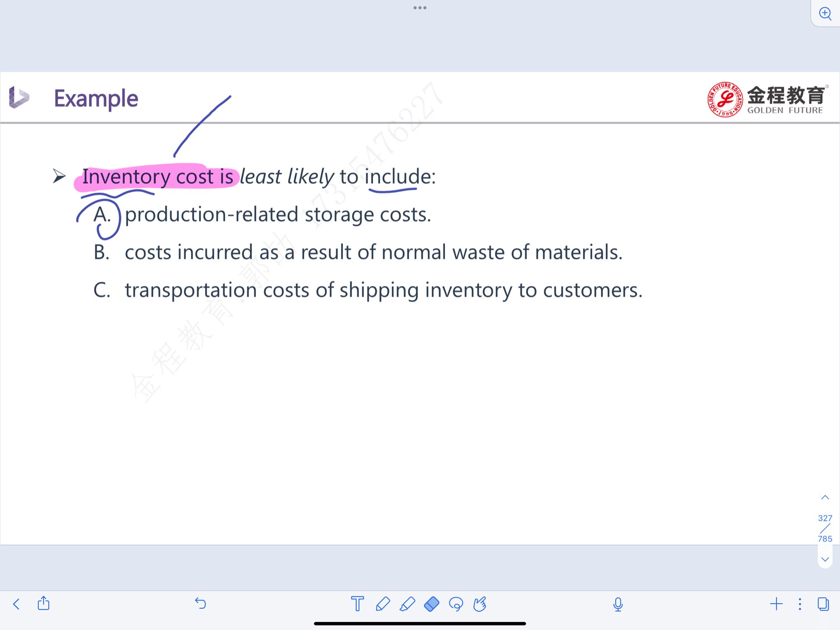
Task: Open the vertical three-dot more menu
Action: [x=800, y=604]
